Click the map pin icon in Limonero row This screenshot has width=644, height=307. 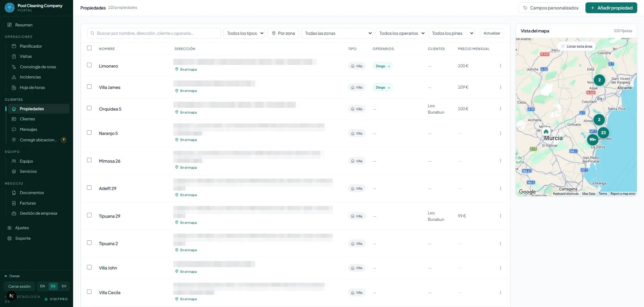pos(177,69)
